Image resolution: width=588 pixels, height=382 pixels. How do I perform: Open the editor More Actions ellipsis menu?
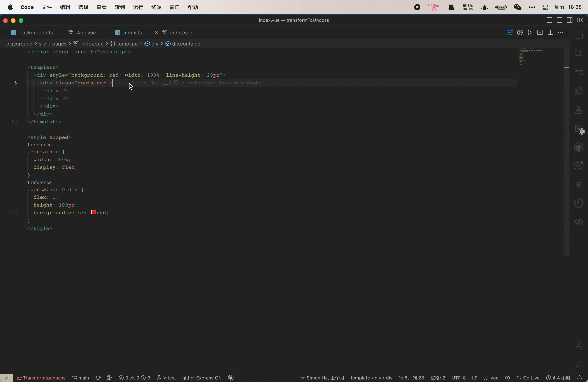click(x=561, y=33)
